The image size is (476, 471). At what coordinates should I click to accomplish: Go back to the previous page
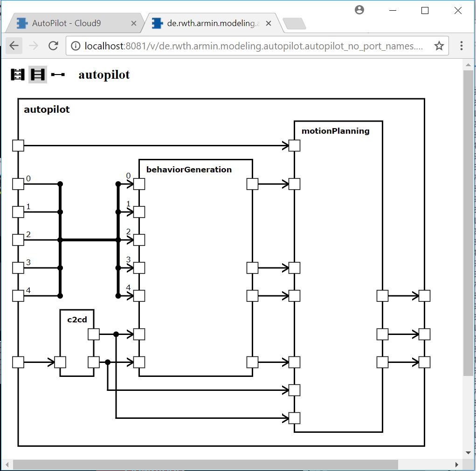(x=14, y=46)
